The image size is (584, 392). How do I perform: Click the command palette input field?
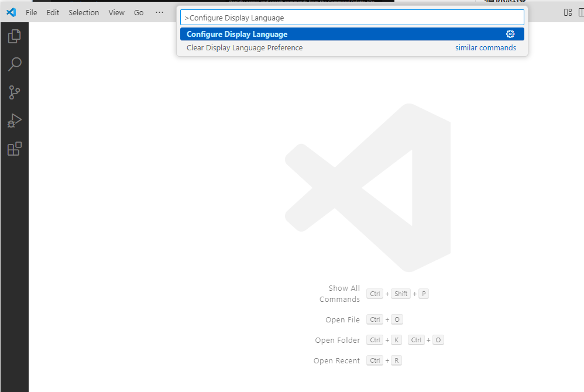pyautogui.click(x=352, y=18)
